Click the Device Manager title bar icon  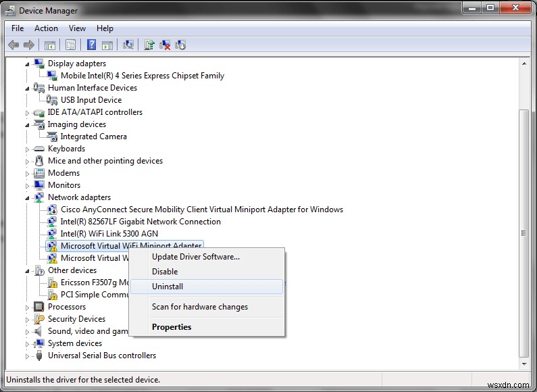point(10,11)
